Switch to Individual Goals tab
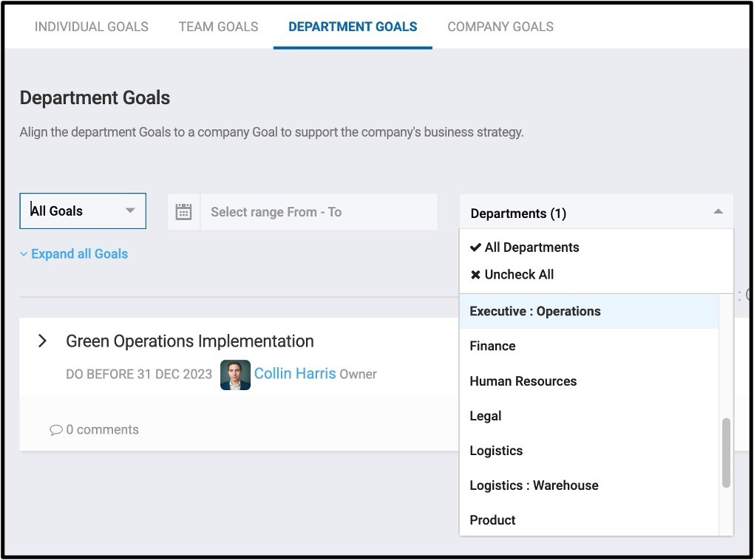The image size is (754, 560). click(92, 27)
